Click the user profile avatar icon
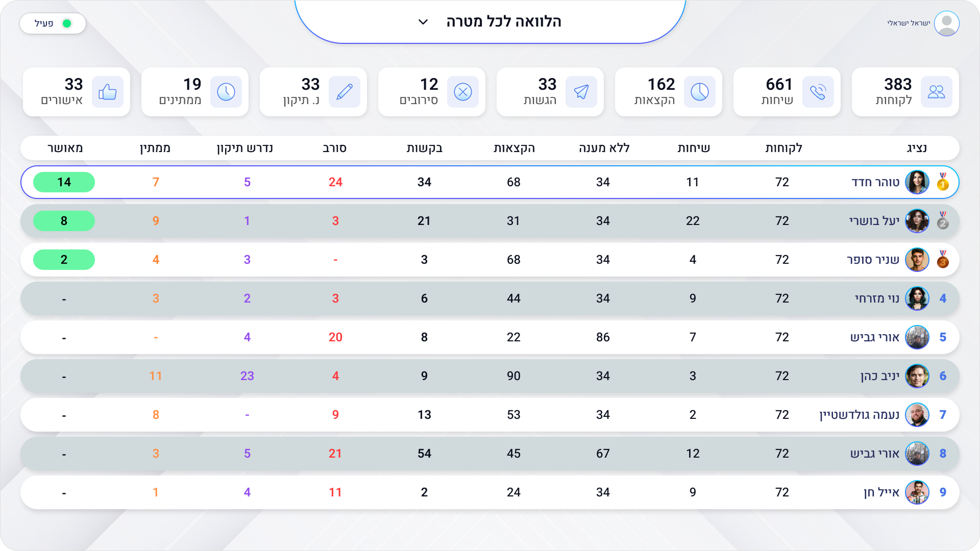Viewport: 980px width, 551px height. coord(947,23)
